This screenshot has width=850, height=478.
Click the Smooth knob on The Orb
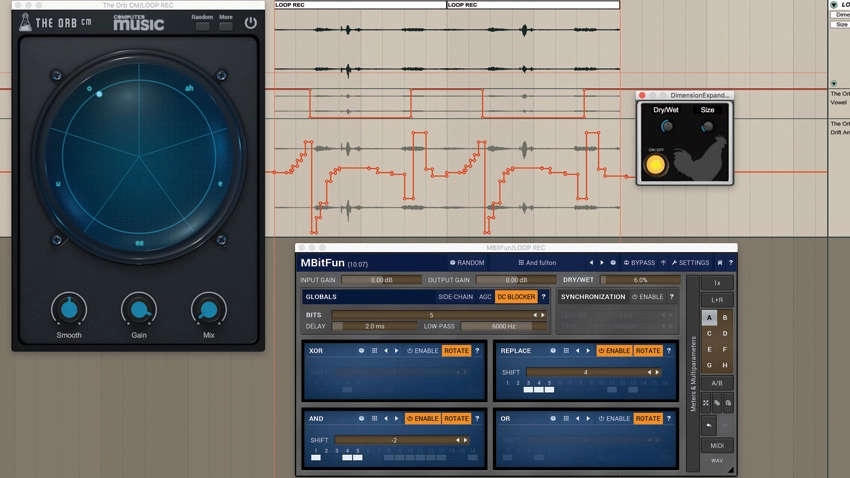(69, 309)
